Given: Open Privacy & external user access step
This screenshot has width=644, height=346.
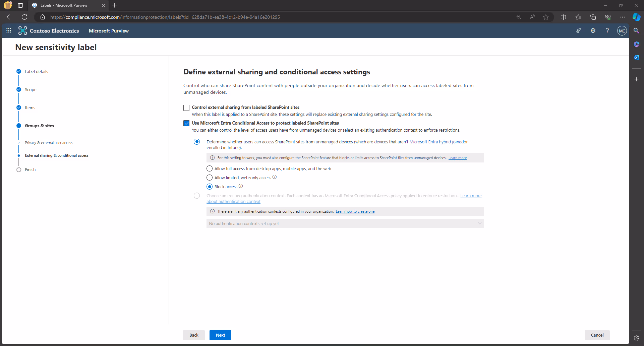Looking at the screenshot, I should coord(49,143).
